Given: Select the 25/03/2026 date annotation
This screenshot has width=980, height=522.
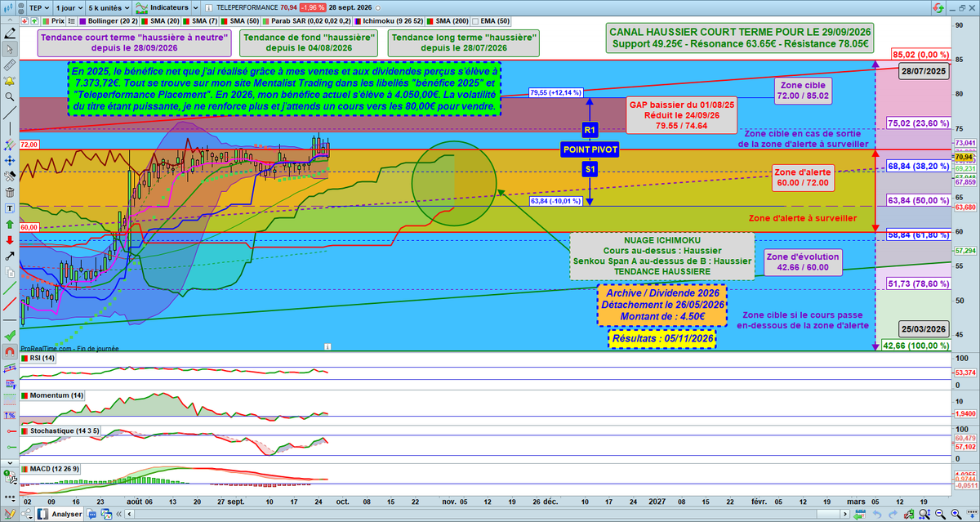Looking at the screenshot, I should 922,328.
